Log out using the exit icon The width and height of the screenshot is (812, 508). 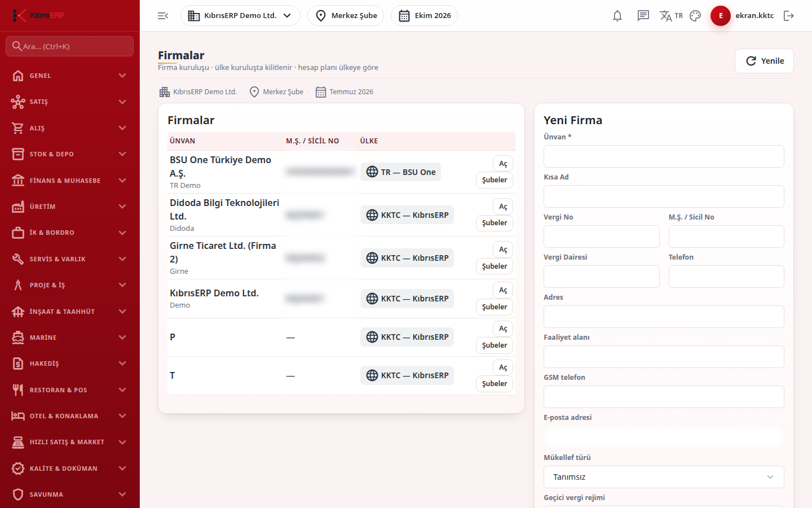tap(789, 16)
